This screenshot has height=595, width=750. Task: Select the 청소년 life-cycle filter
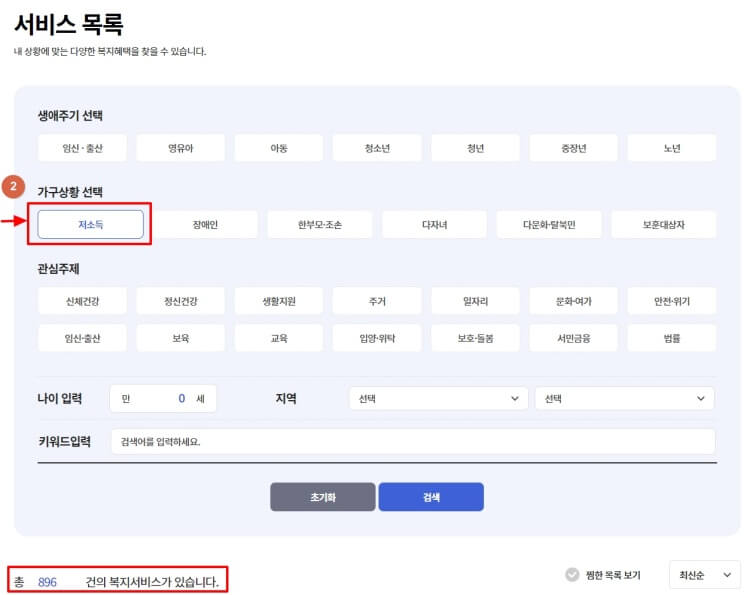click(x=377, y=148)
